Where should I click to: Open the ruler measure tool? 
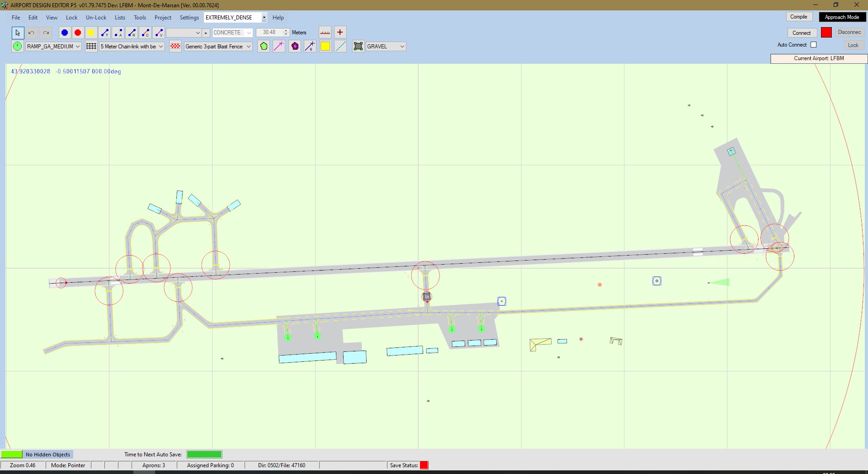[325, 33]
